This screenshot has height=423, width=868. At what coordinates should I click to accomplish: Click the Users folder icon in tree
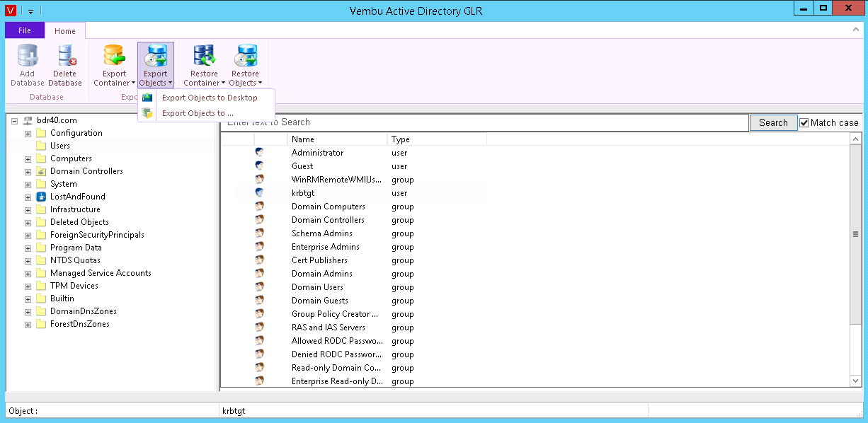click(x=41, y=146)
